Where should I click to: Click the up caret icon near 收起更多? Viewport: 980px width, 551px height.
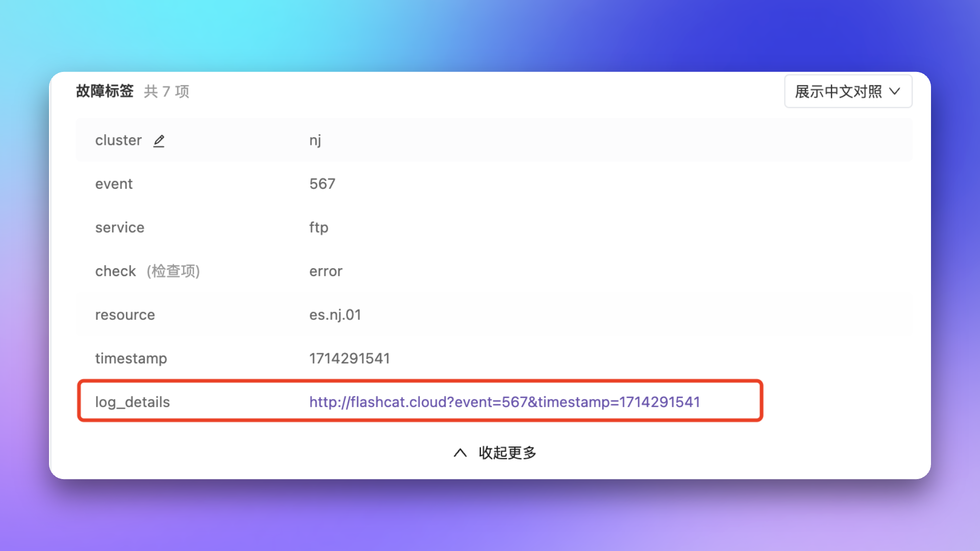(460, 453)
